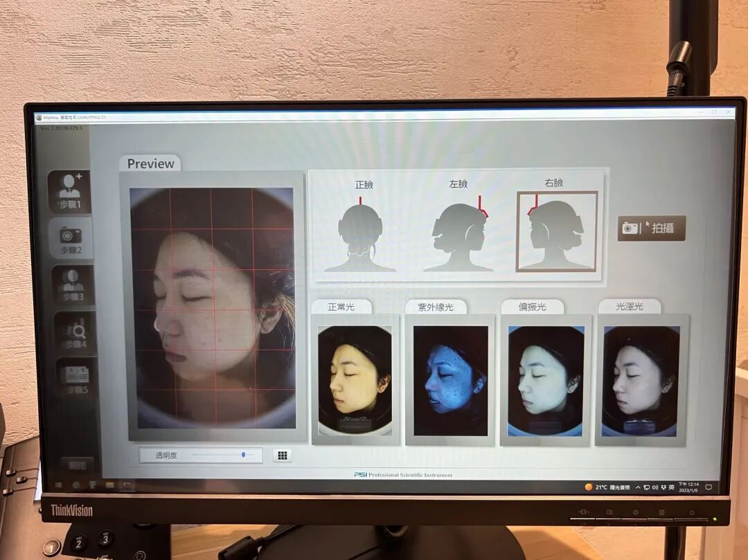
Task: Adjust the 透明度 transparency slider handle
Action: point(243,455)
